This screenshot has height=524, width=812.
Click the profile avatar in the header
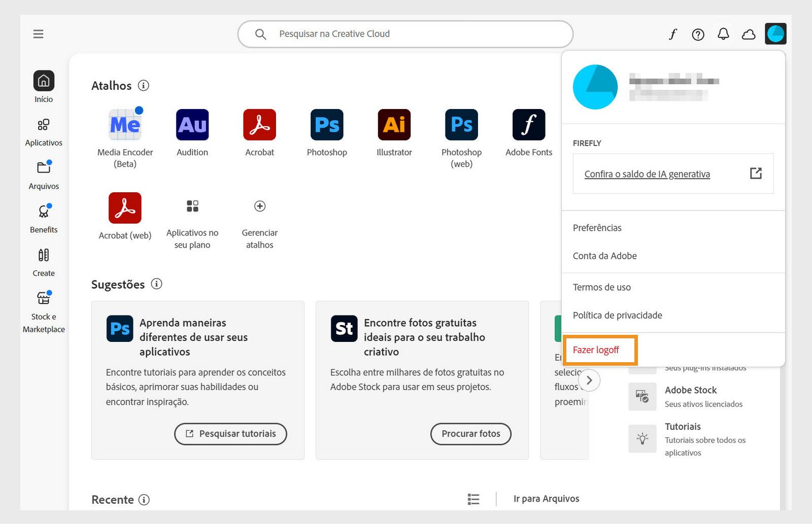click(775, 34)
